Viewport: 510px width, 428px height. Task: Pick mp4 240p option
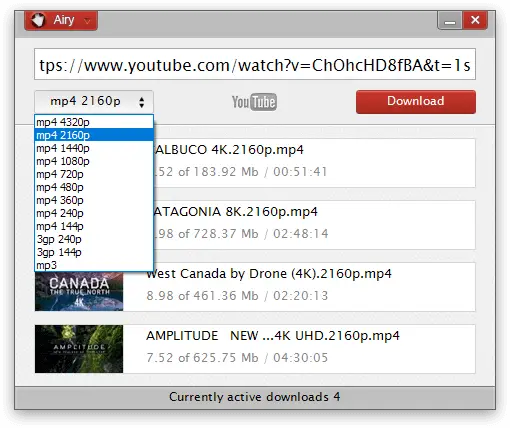pyautogui.click(x=94, y=213)
